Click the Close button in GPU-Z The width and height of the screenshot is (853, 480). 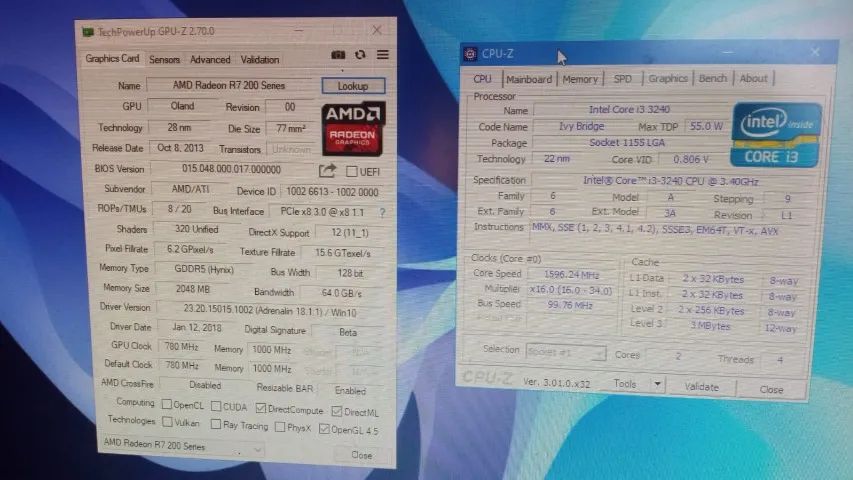click(362, 455)
